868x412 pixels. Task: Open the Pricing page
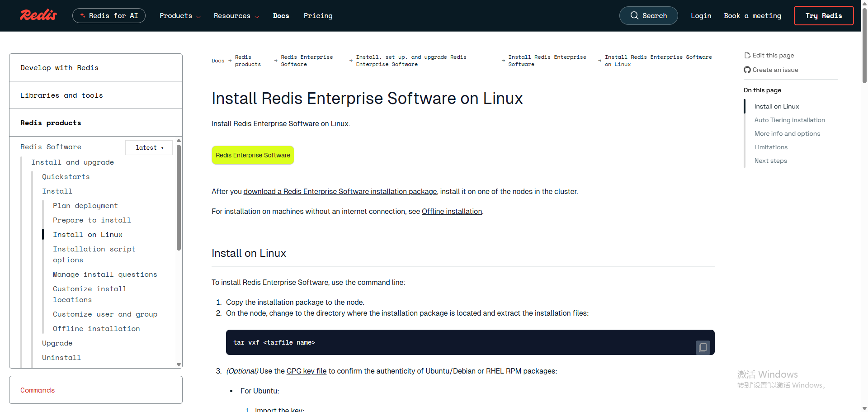pyautogui.click(x=318, y=16)
